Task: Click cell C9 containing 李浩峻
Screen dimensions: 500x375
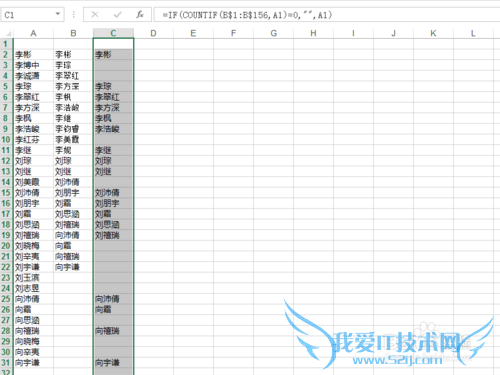Action: pyautogui.click(x=113, y=129)
